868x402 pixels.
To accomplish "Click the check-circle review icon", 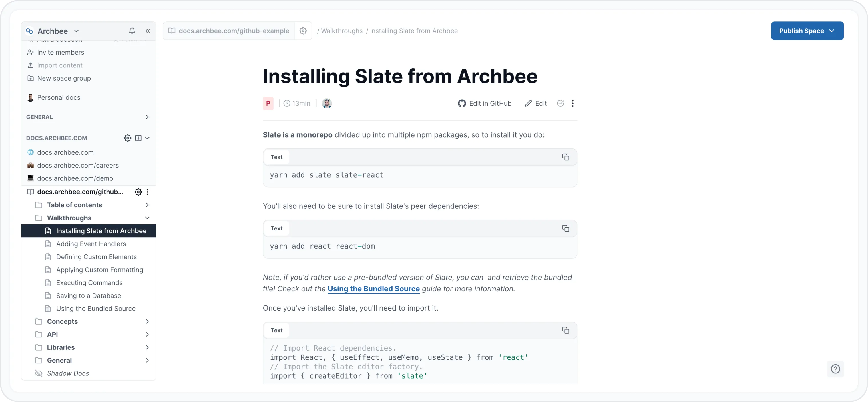I will click(x=560, y=103).
